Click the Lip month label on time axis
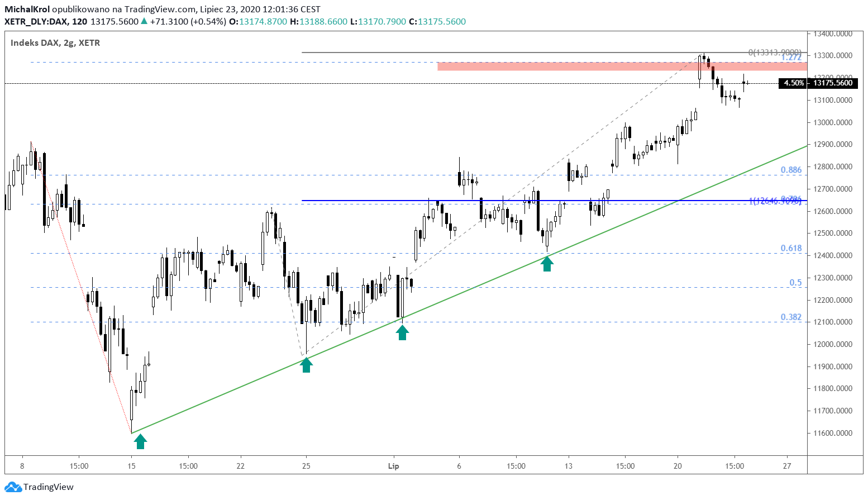Image resolution: width=868 pixels, height=500 pixels. (393, 465)
